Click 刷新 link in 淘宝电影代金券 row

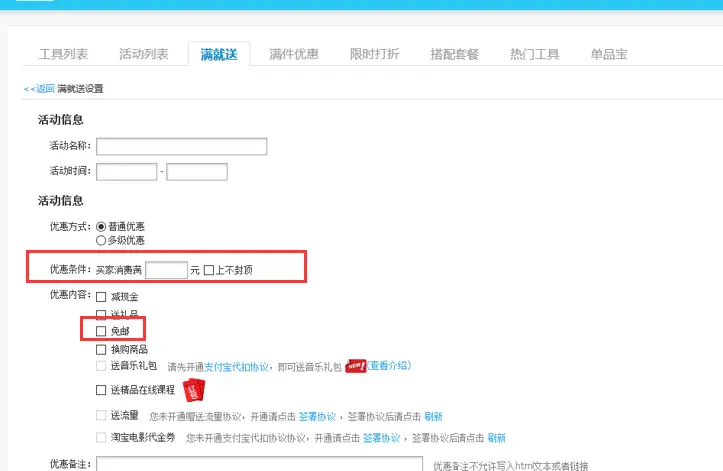[497, 438]
